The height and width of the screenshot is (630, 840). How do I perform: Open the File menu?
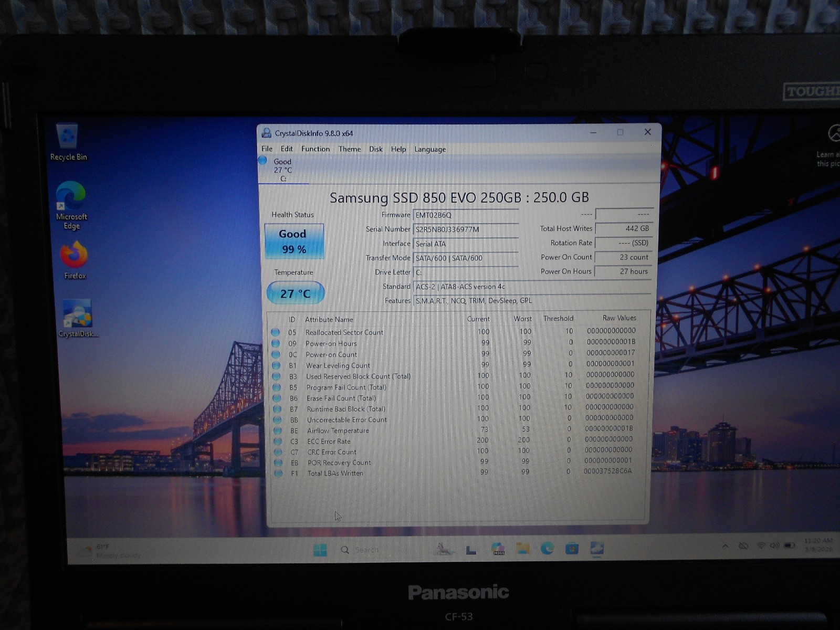[x=267, y=149]
